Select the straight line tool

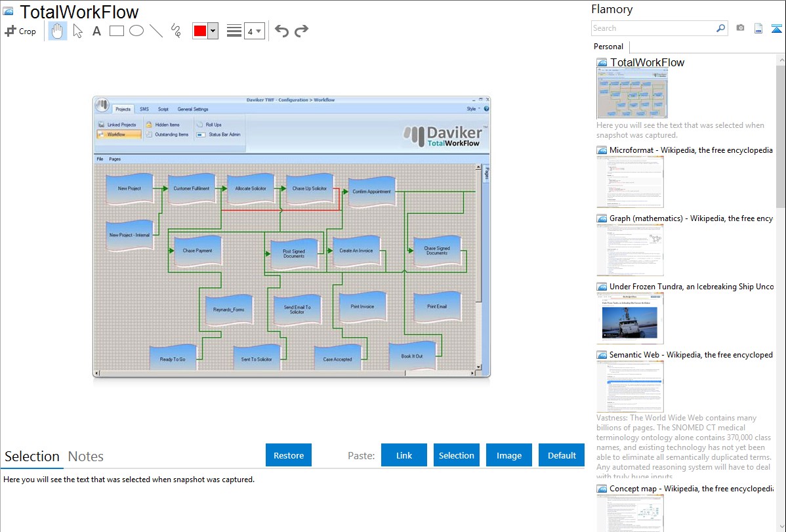(x=156, y=31)
